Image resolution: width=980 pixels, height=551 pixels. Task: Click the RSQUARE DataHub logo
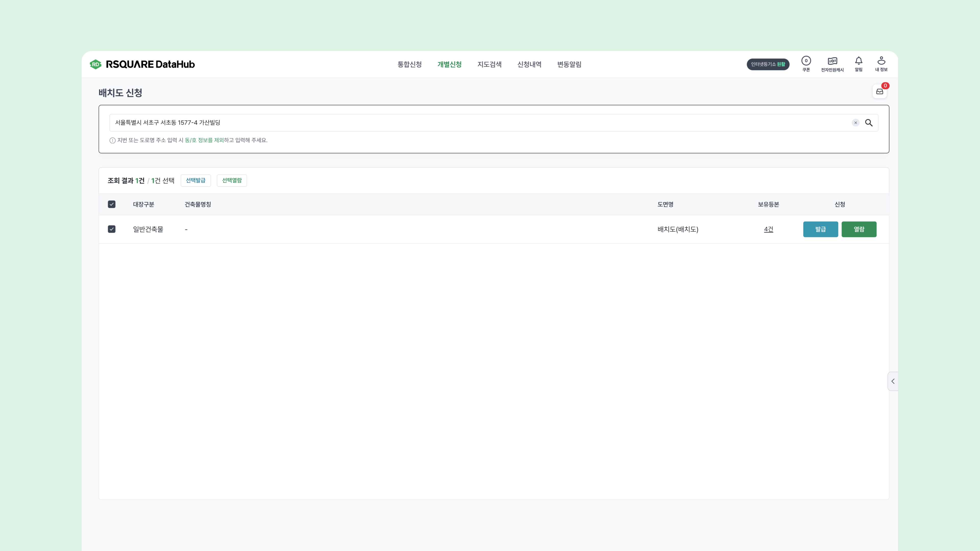click(x=142, y=64)
